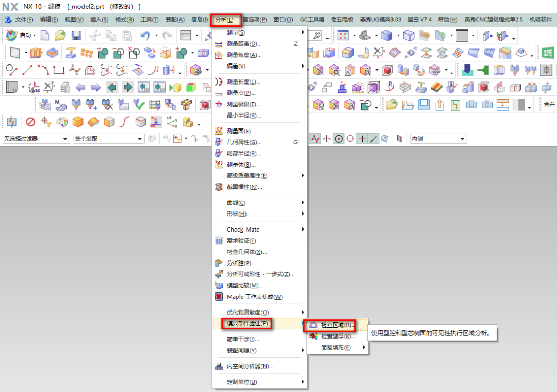This screenshot has height=392, width=557.
Task: Click the WCS XYZ axes icon
Action: tap(172, 122)
